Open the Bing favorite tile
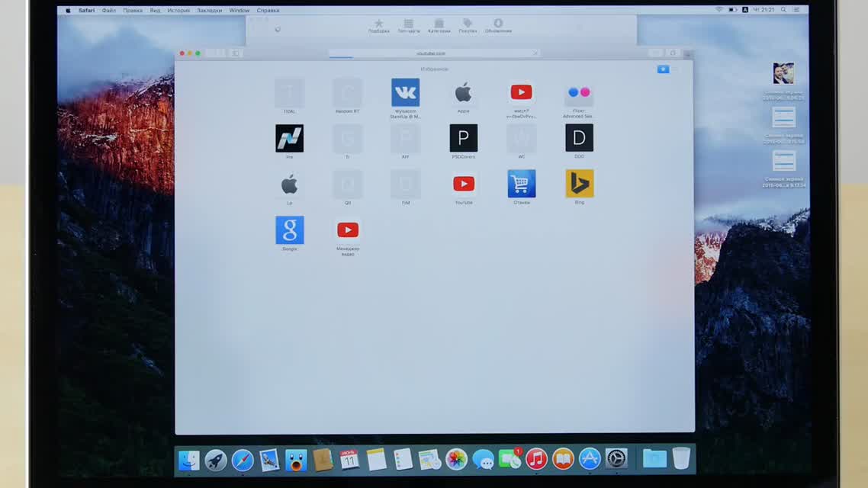Image resolution: width=868 pixels, height=488 pixels. click(x=579, y=184)
